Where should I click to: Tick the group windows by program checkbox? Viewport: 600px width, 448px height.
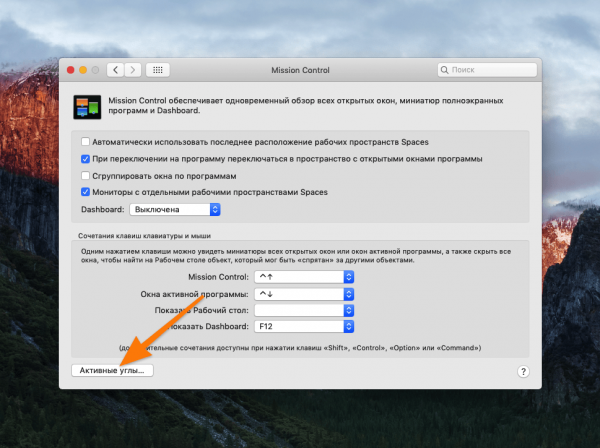click(85, 176)
